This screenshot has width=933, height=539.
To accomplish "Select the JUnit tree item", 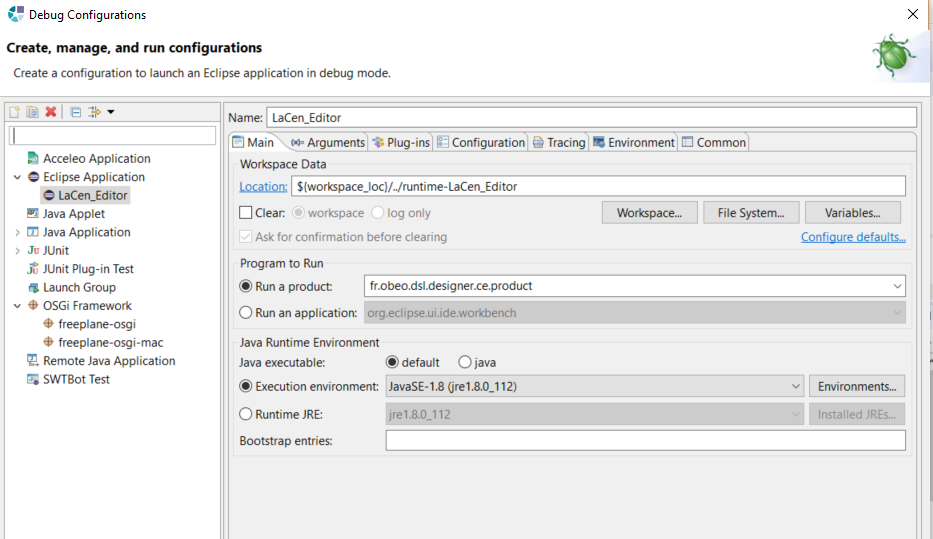I will click(x=55, y=250).
